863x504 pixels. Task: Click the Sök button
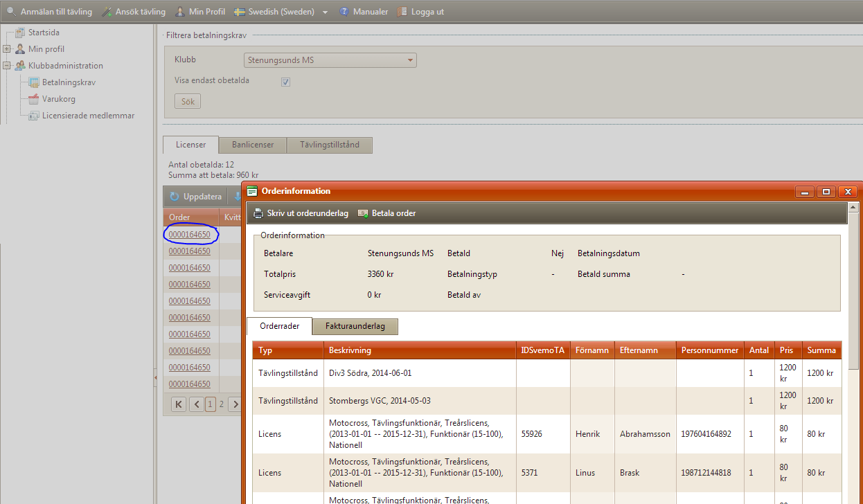click(188, 102)
